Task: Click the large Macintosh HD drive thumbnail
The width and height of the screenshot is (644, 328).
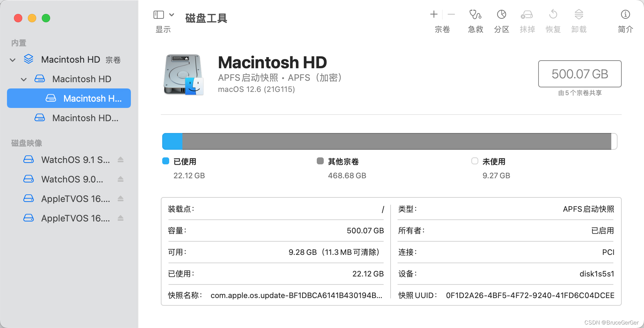Action: [184, 75]
